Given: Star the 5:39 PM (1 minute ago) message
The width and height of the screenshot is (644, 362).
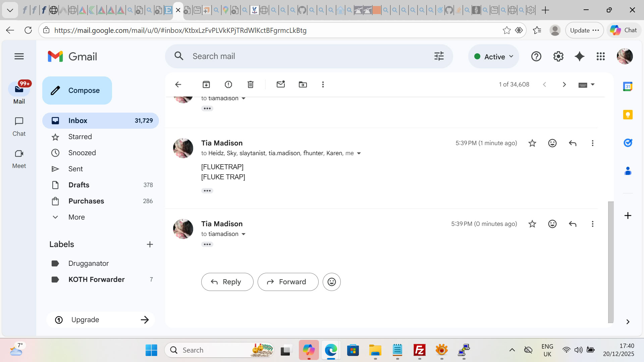Looking at the screenshot, I should pyautogui.click(x=532, y=143).
